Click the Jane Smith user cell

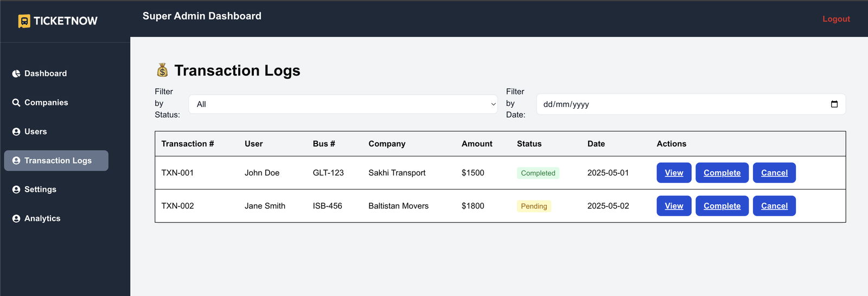pos(265,206)
